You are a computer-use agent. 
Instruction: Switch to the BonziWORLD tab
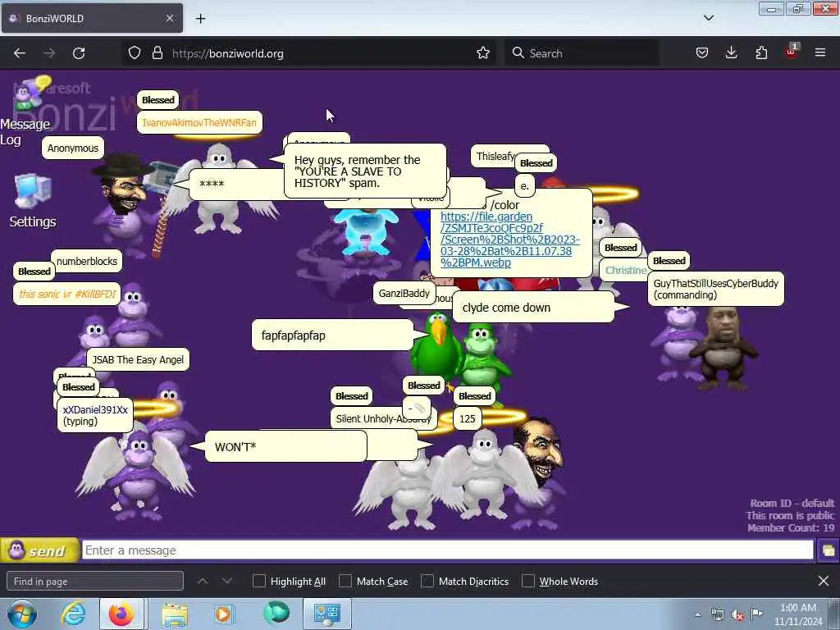click(92, 18)
